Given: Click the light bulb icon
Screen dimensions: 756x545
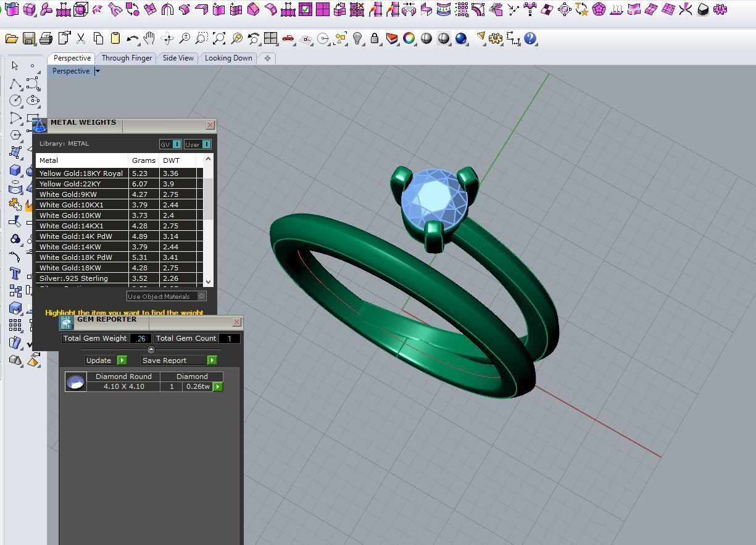Looking at the screenshot, I should point(357,39).
